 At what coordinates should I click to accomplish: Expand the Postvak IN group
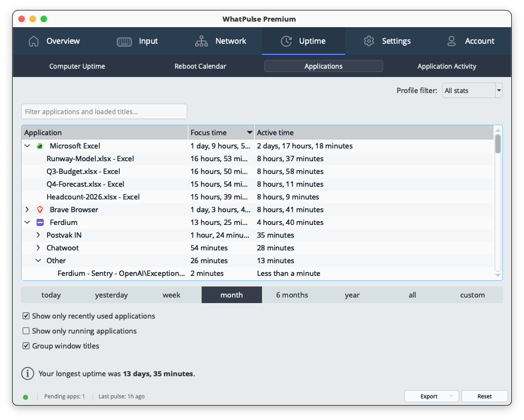point(38,235)
